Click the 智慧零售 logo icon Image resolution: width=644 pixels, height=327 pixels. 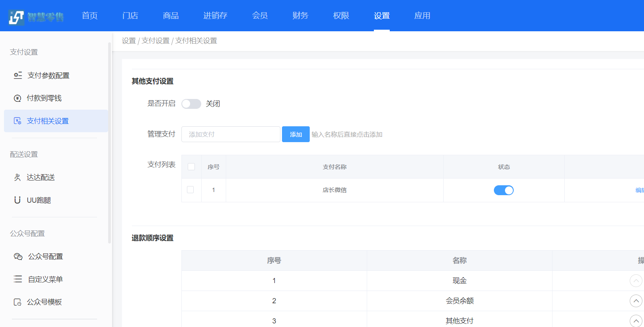16,17
